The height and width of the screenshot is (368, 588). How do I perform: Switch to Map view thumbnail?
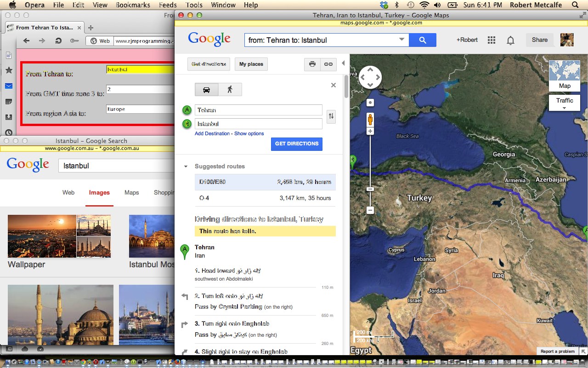pos(565,75)
